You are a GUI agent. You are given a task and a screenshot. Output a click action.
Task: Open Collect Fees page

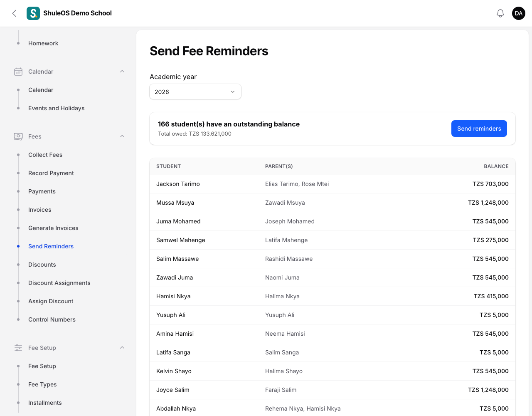click(45, 155)
